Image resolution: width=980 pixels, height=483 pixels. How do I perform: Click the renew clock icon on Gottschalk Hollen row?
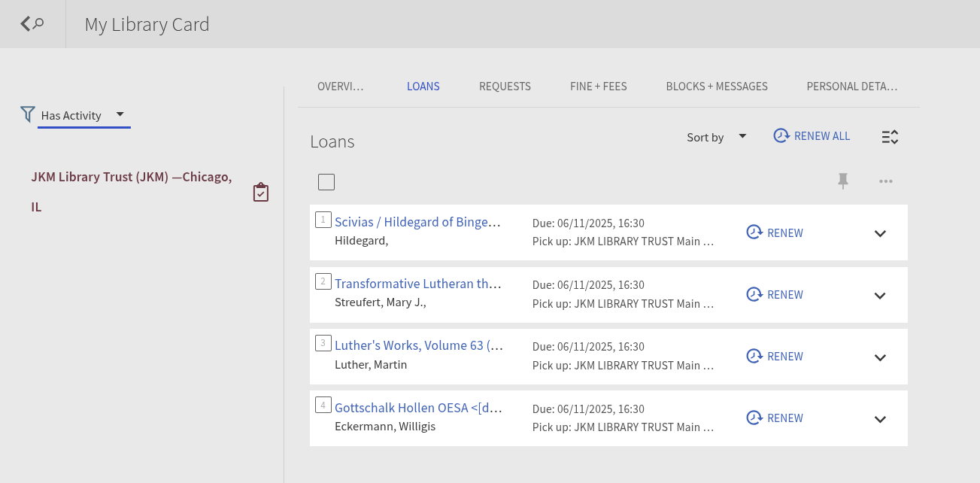tap(754, 418)
